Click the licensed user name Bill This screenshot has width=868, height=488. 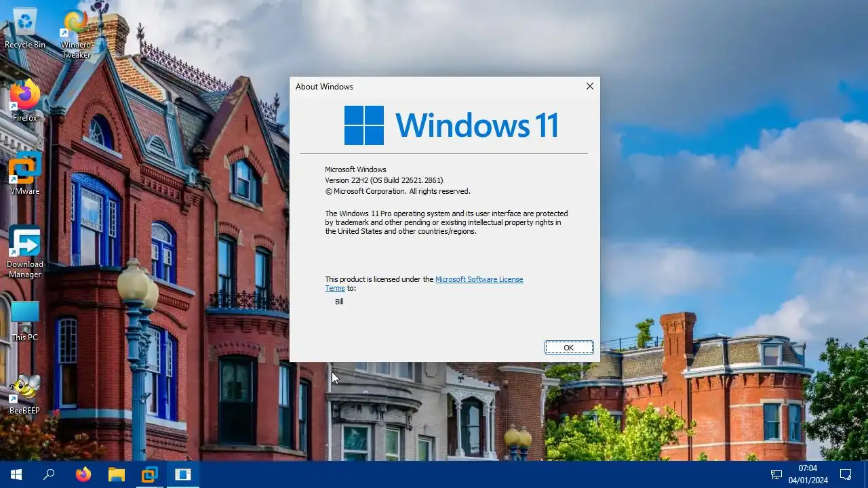(339, 302)
